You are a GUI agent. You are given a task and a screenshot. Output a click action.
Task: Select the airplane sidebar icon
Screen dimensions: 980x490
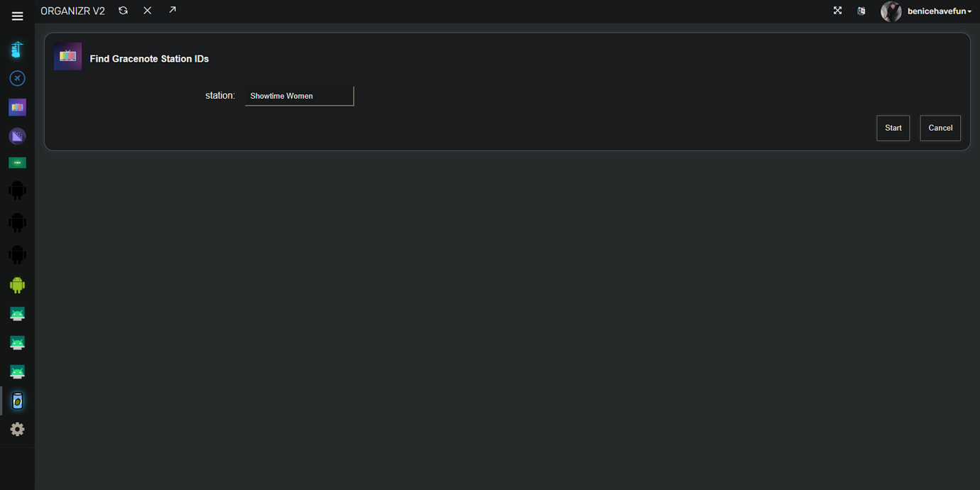tap(17, 78)
